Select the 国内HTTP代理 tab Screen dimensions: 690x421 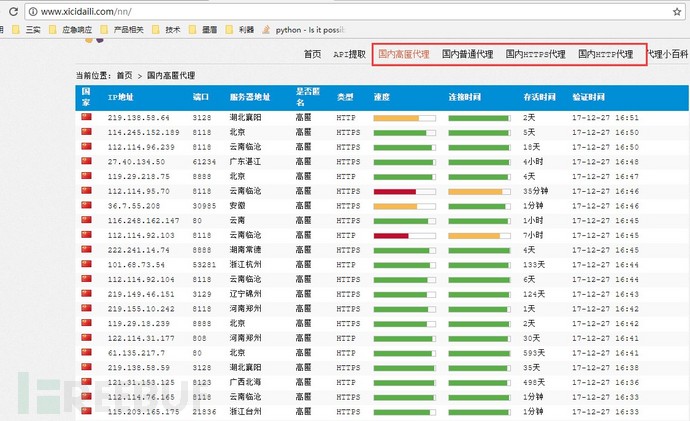(606, 54)
